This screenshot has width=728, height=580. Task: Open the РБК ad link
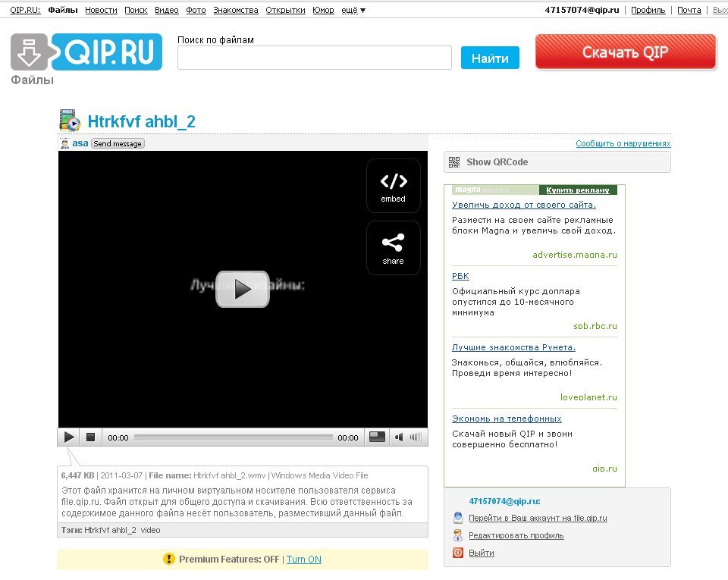click(x=460, y=276)
